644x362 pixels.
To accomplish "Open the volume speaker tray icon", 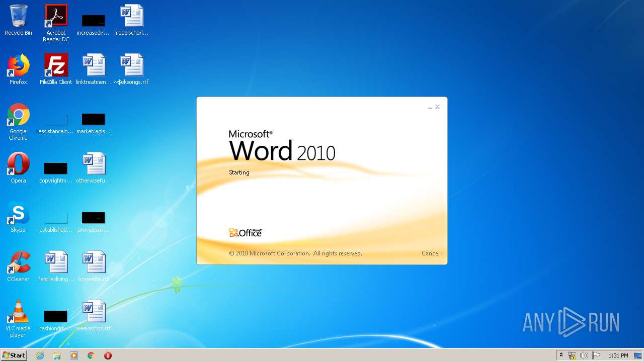I will click(584, 355).
